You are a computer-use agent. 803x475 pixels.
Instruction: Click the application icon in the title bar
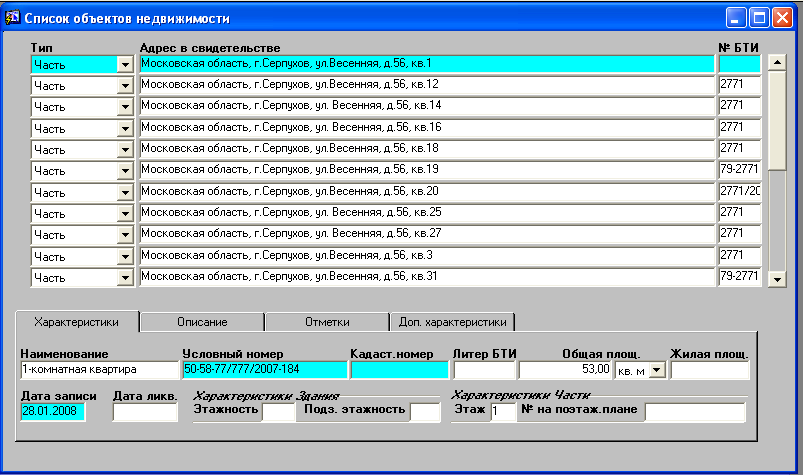pos(12,18)
